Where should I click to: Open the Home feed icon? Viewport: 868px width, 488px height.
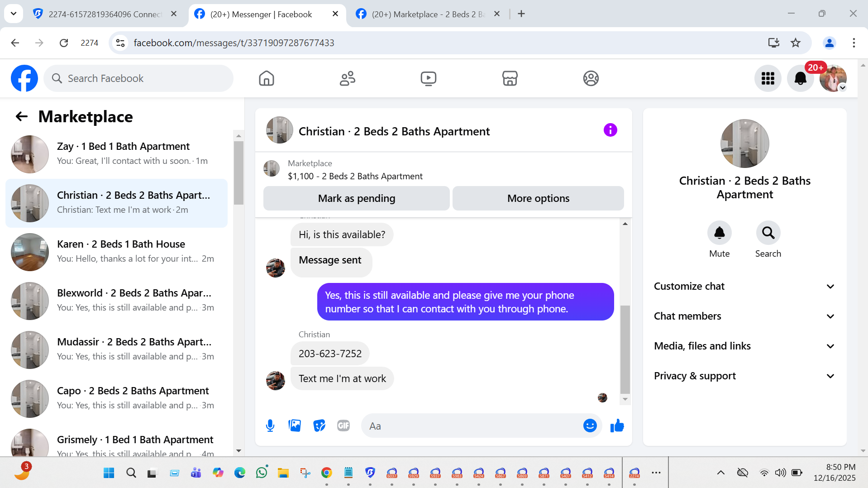[x=267, y=78]
